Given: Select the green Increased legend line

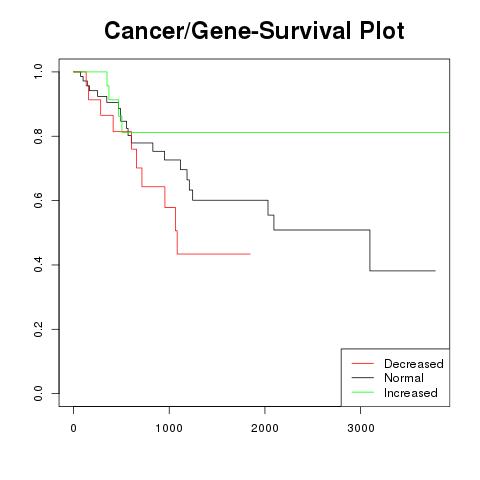Looking at the screenshot, I should click(363, 392).
